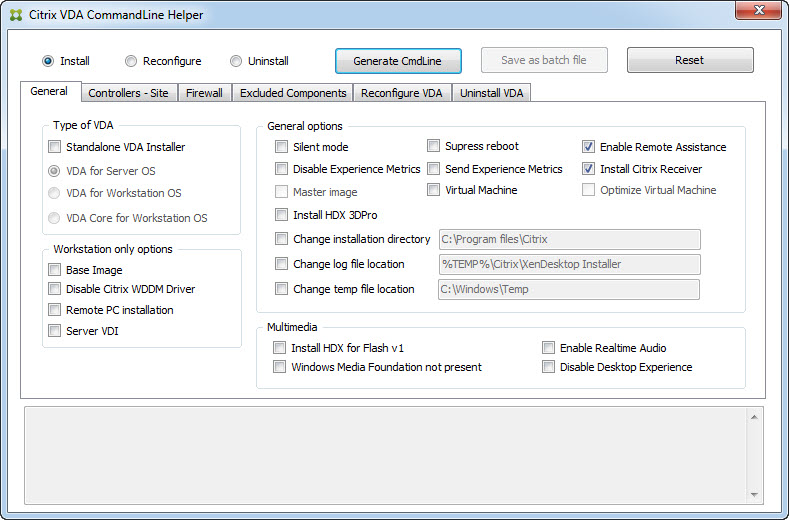Screen dimensions: 789x520
Task: Select the Reconfigure radio button
Action: coord(131,61)
